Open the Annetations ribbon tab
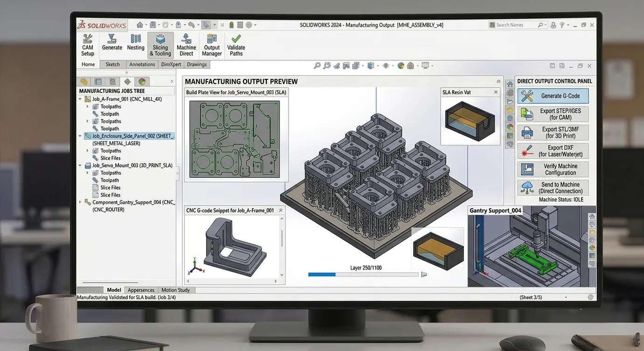The width and height of the screenshot is (644, 351). tap(142, 64)
